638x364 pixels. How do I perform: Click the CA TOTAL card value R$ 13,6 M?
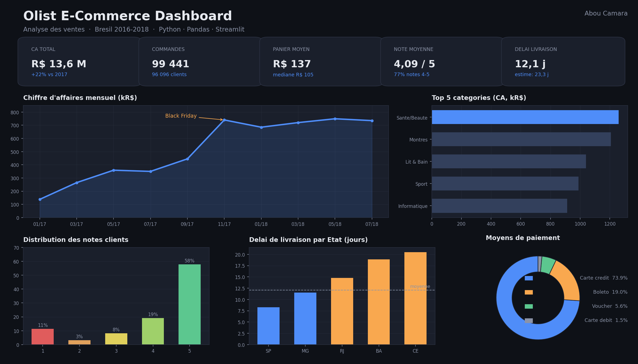click(x=59, y=64)
